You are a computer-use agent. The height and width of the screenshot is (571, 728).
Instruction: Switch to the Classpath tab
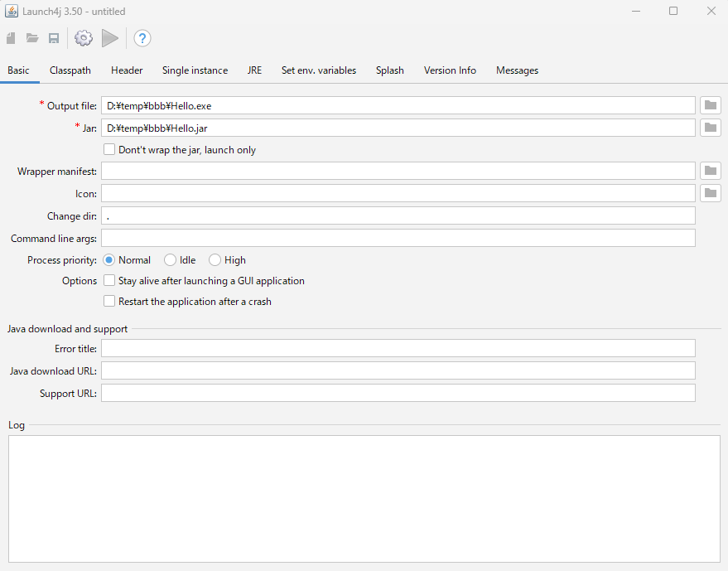(x=70, y=70)
